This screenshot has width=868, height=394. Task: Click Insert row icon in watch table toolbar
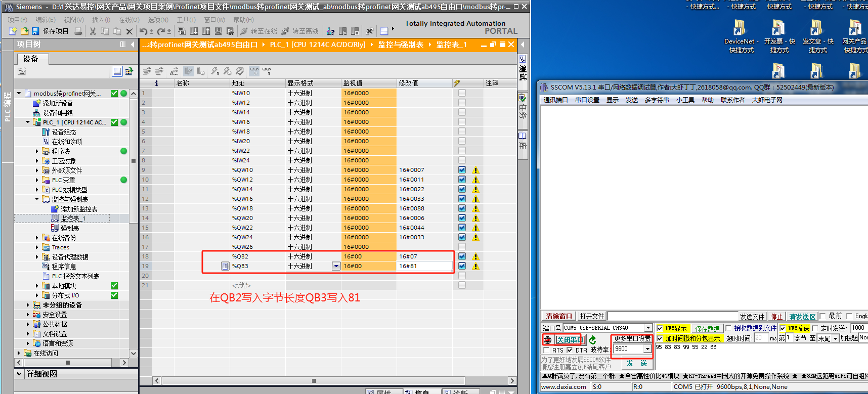(x=147, y=71)
